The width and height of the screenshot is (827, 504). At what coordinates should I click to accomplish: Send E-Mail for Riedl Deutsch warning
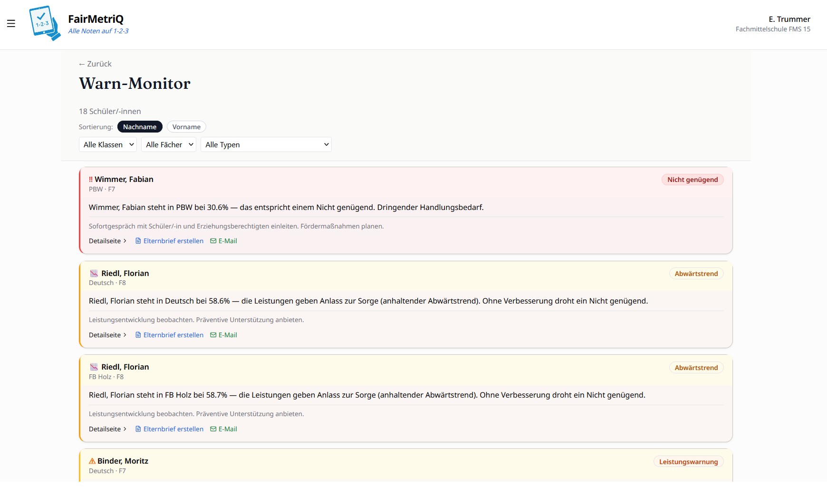click(224, 335)
